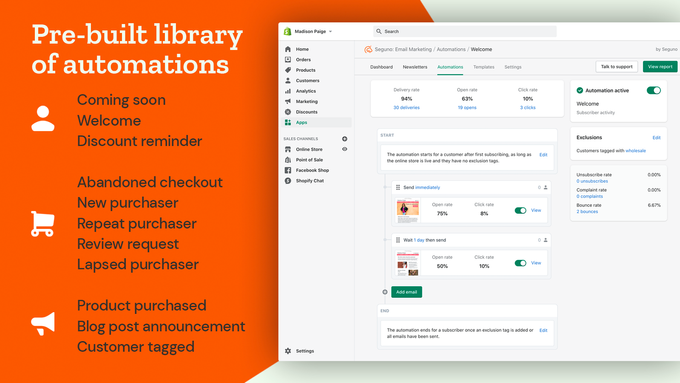
Task: Click the Add email button
Action: pyautogui.click(x=406, y=292)
